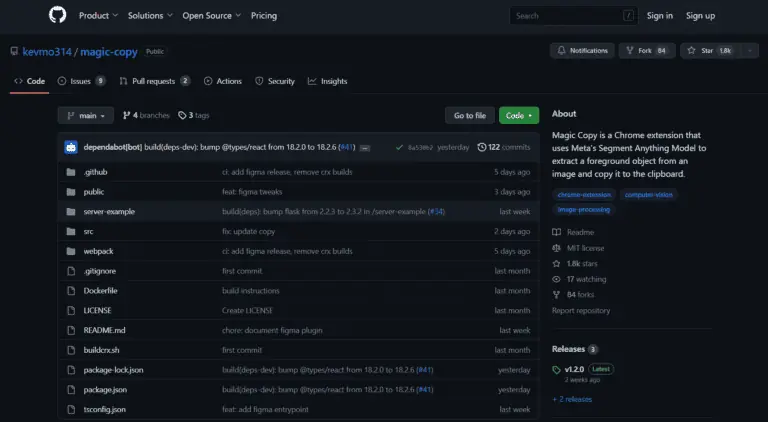Expand the Open Source menu
The image size is (768, 422).
click(212, 16)
